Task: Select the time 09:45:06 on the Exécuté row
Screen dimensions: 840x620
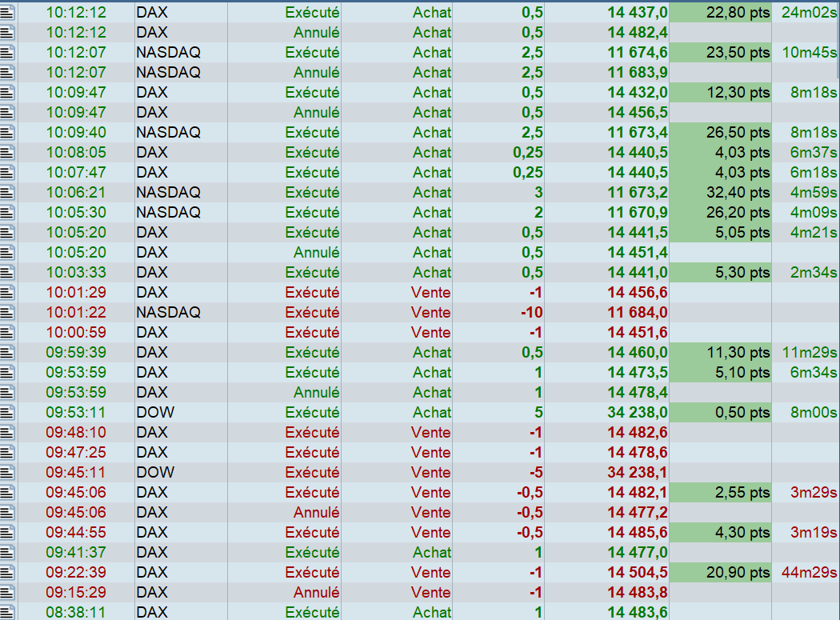Action: pos(76,493)
